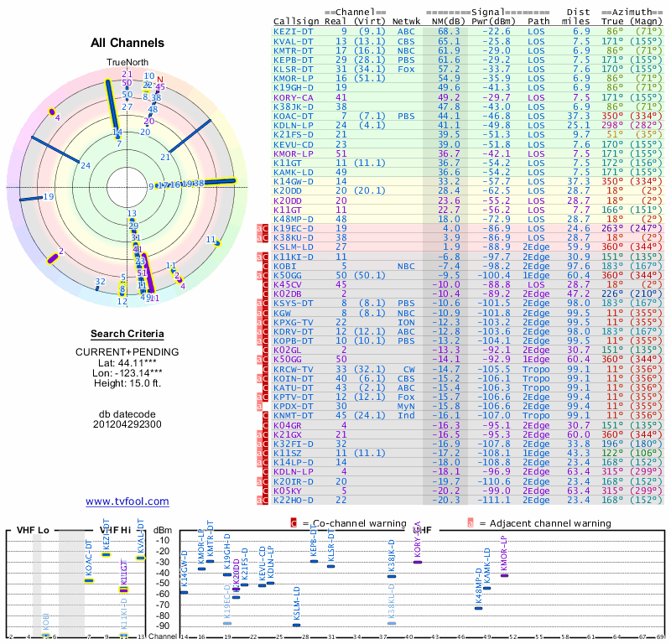Click the Height: 15.0 ft. line
This screenshot has height=644, width=671.
pos(127,383)
